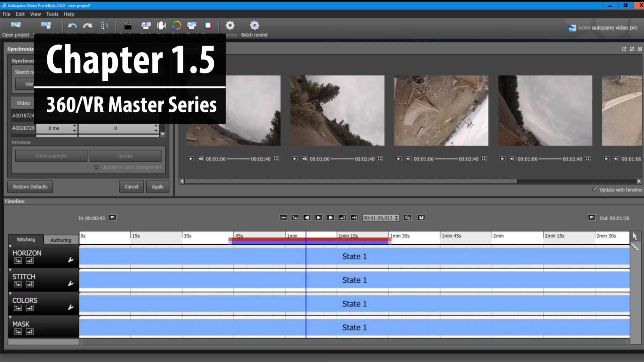Mute audio on the first camera preview
The width and height of the screenshot is (644, 362).
200,159
